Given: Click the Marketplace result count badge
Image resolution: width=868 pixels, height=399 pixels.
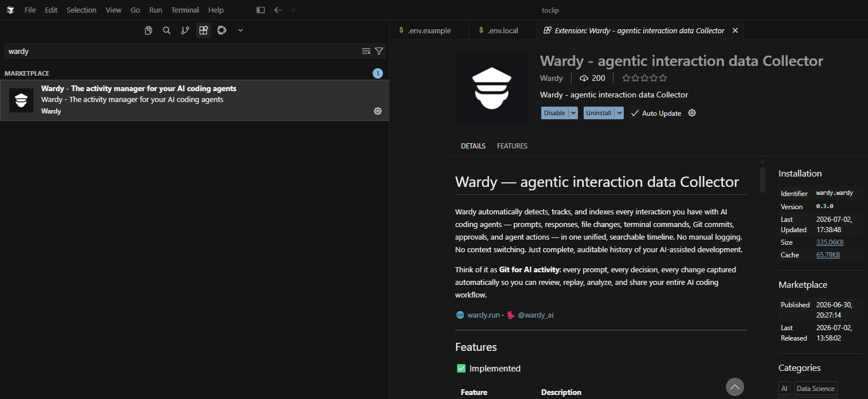Looking at the screenshot, I should tap(378, 73).
